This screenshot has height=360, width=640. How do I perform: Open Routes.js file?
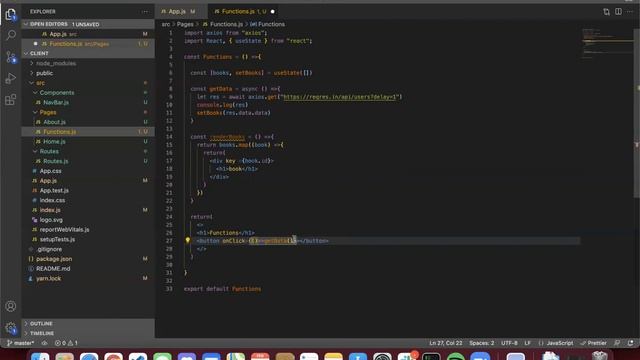[x=56, y=161]
